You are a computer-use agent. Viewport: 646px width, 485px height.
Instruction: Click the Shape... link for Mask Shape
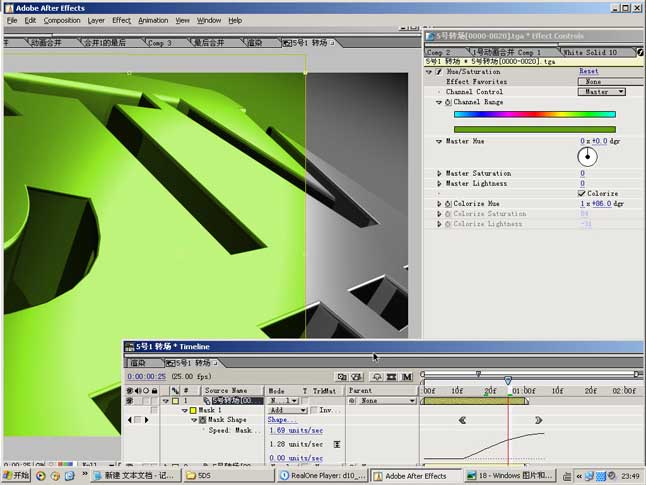(282, 419)
